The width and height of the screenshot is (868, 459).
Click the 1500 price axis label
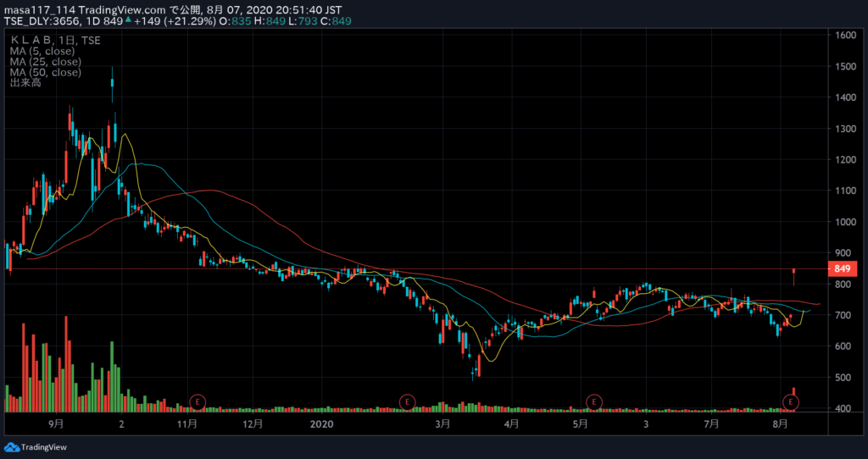click(x=845, y=66)
